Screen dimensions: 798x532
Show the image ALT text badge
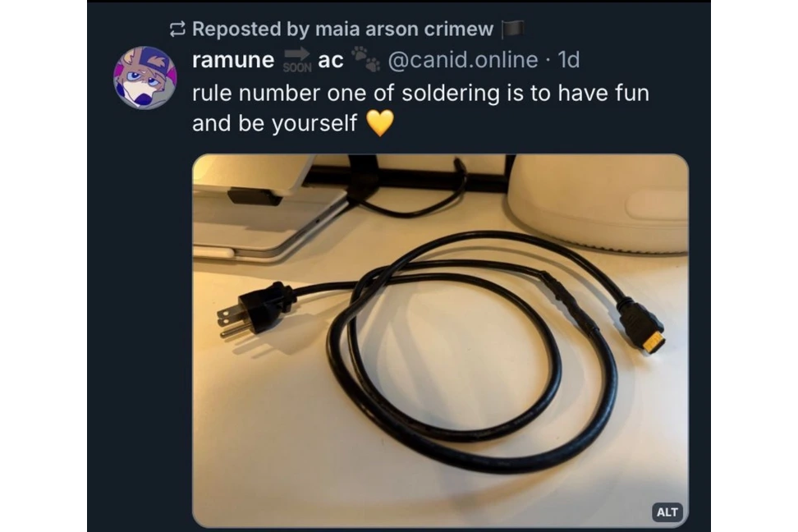click(x=667, y=511)
